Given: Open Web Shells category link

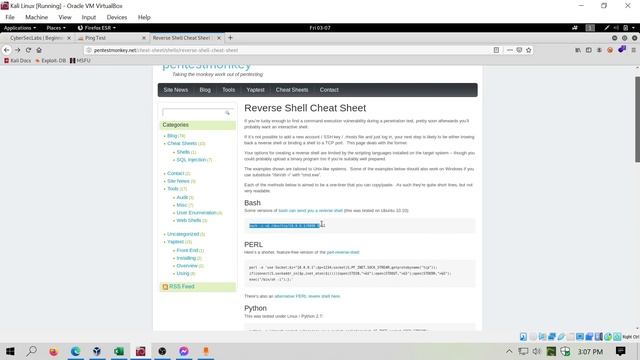Looking at the screenshot, I should click(x=189, y=220).
